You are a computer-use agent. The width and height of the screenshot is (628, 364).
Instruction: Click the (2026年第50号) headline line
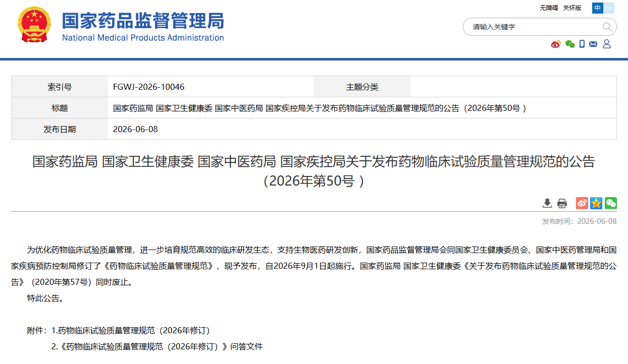click(313, 181)
